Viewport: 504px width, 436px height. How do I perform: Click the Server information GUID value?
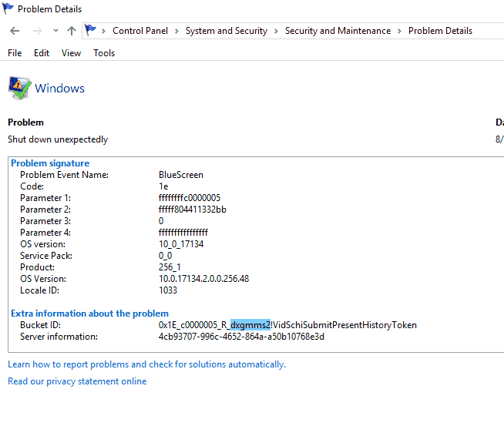pos(241,337)
